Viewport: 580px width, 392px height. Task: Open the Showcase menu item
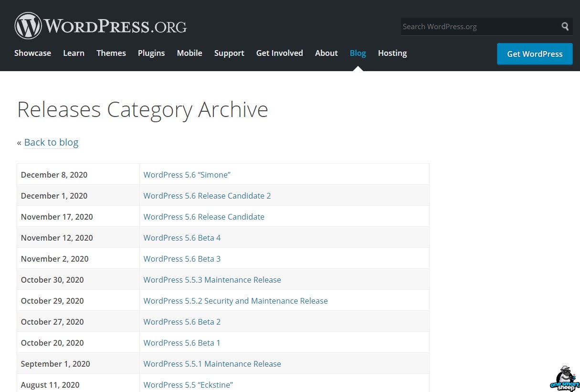coord(32,53)
